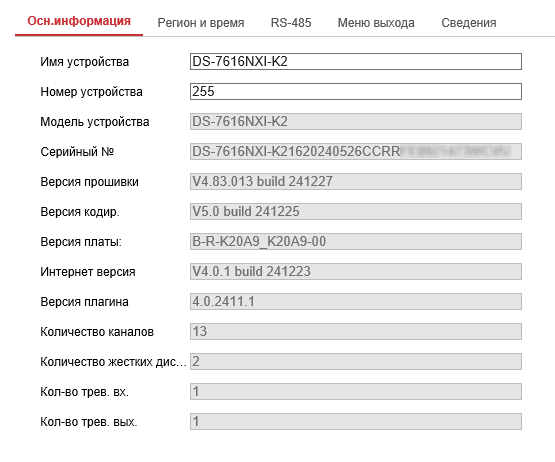Click the truncated label Количество жестких дис…
The image size is (555, 462).
tap(113, 362)
